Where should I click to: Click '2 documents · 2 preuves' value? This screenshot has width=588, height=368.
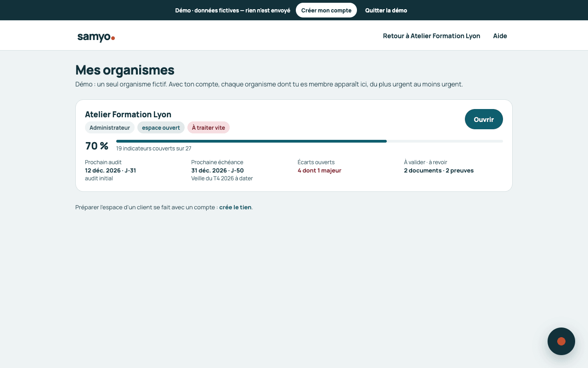click(439, 171)
